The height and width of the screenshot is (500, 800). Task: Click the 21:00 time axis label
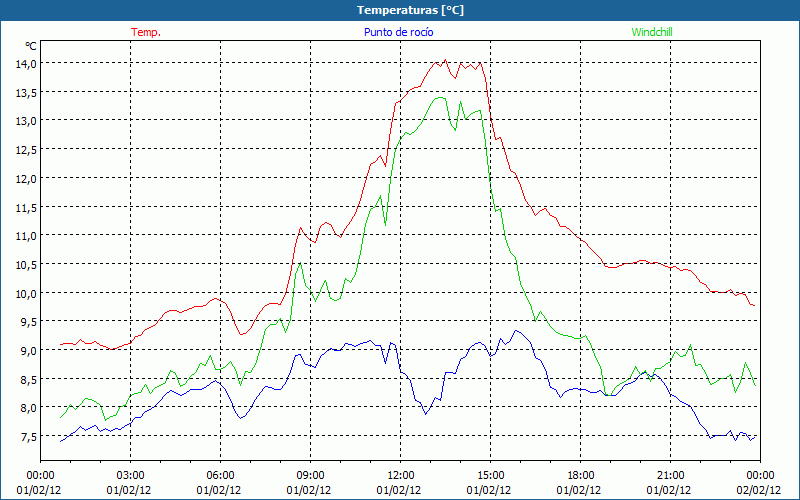click(670, 476)
